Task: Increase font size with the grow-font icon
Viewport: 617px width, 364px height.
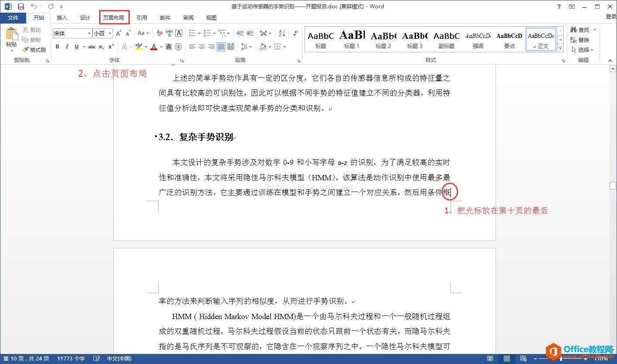Action: pos(118,33)
